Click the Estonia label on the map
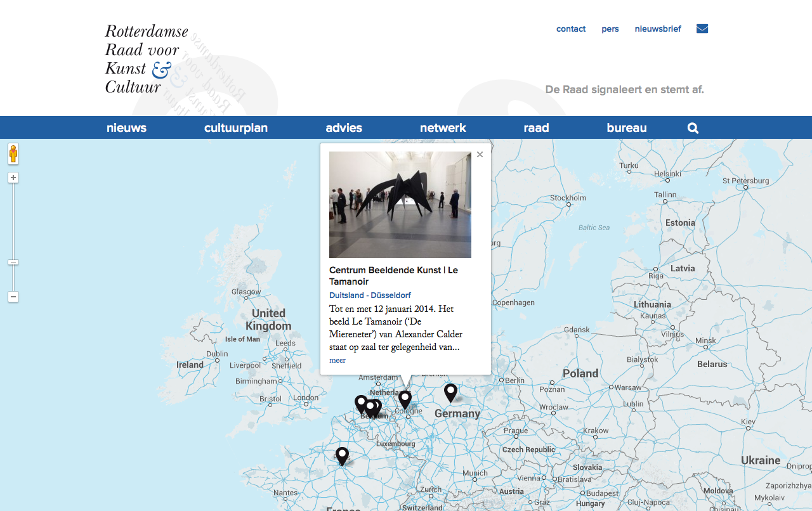This screenshot has height=511, width=812. 681,223
